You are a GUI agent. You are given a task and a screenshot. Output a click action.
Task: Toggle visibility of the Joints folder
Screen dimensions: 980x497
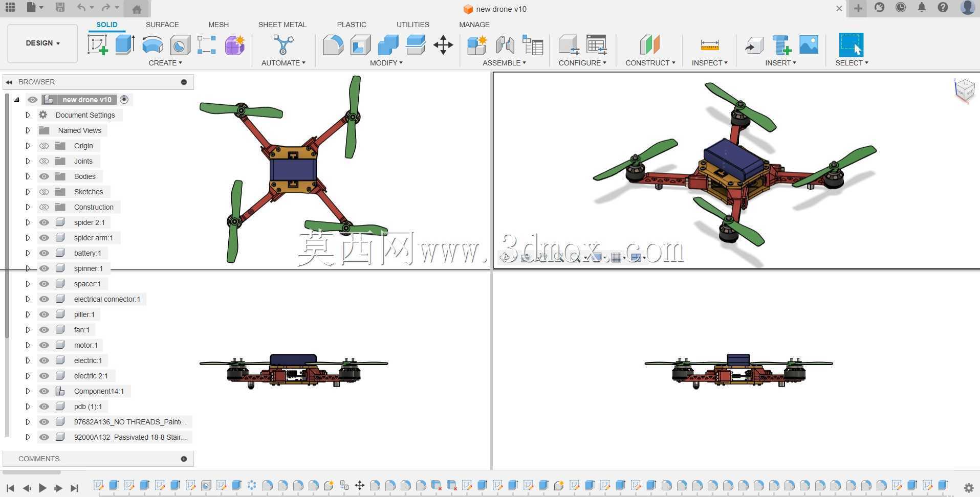pyautogui.click(x=44, y=161)
